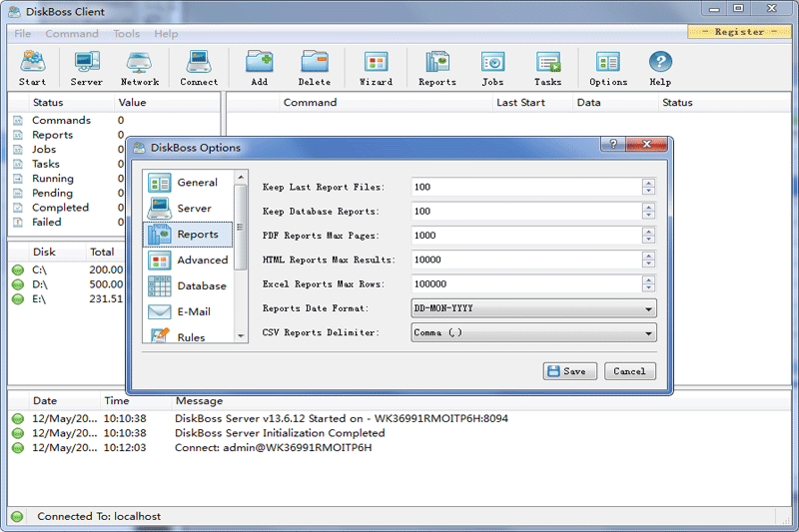Select the General options category
The height and width of the screenshot is (532, 799).
(x=189, y=183)
